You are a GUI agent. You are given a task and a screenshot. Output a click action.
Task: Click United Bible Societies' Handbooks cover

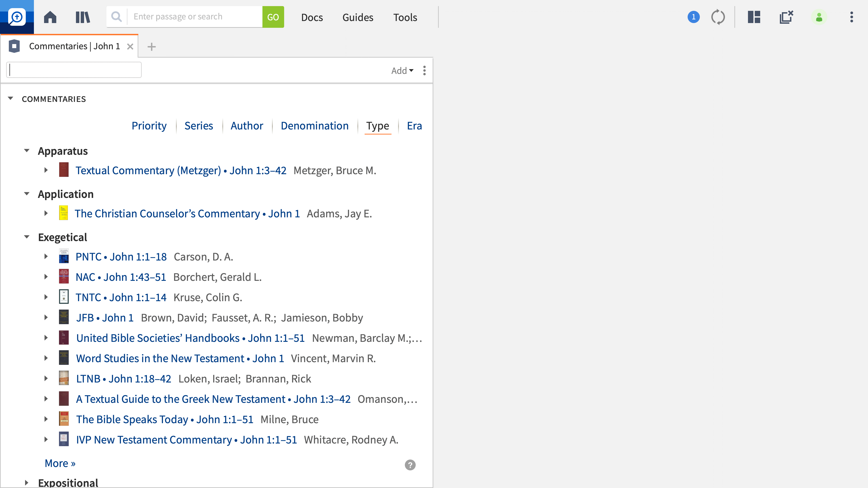click(x=64, y=338)
